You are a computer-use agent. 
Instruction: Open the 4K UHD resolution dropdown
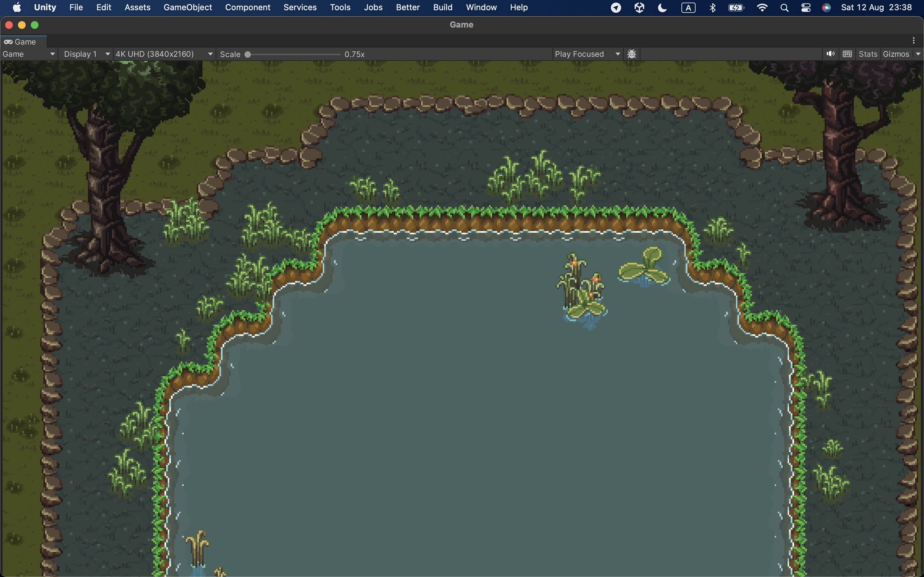(164, 54)
